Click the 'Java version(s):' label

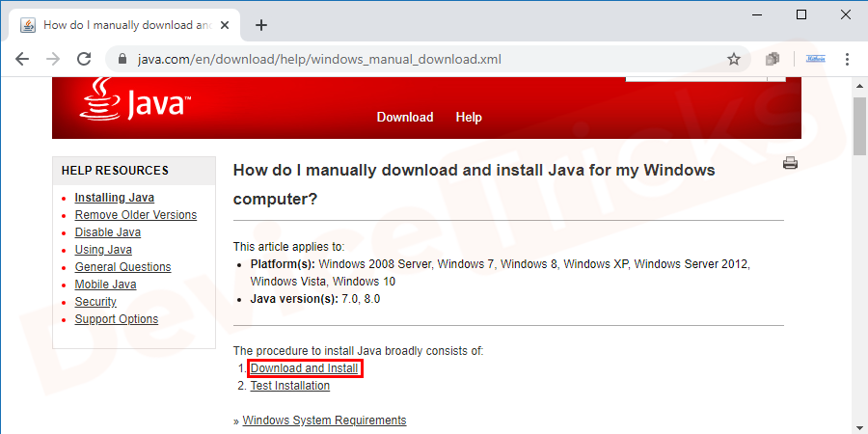pyautogui.click(x=294, y=299)
